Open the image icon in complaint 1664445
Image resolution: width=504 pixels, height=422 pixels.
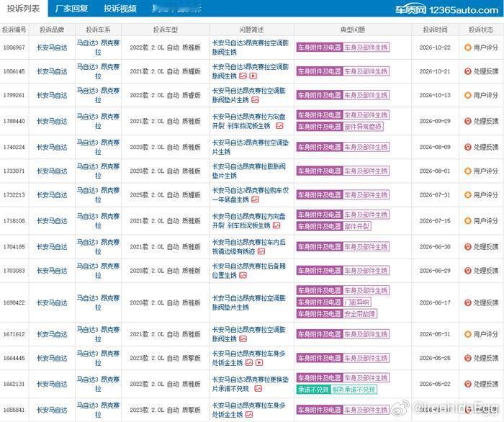click(x=249, y=363)
